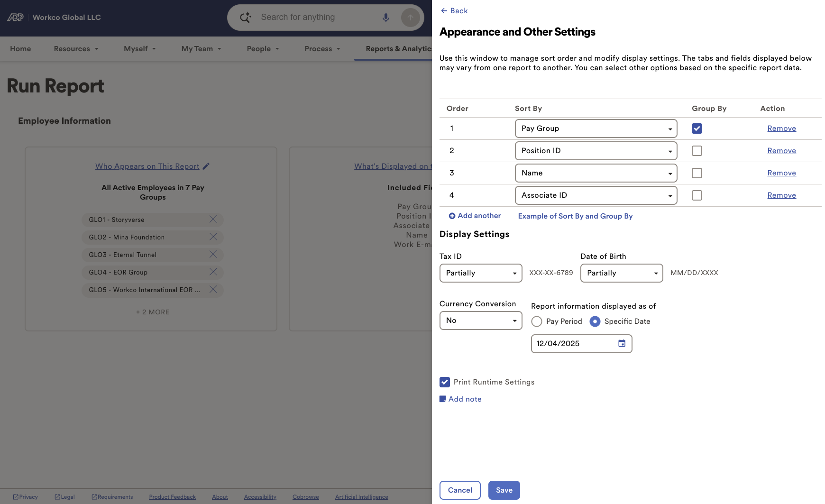Image resolution: width=825 pixels, height=504 pixels.
Task: Check Group By for Position ID row
Action: [697, 151]
